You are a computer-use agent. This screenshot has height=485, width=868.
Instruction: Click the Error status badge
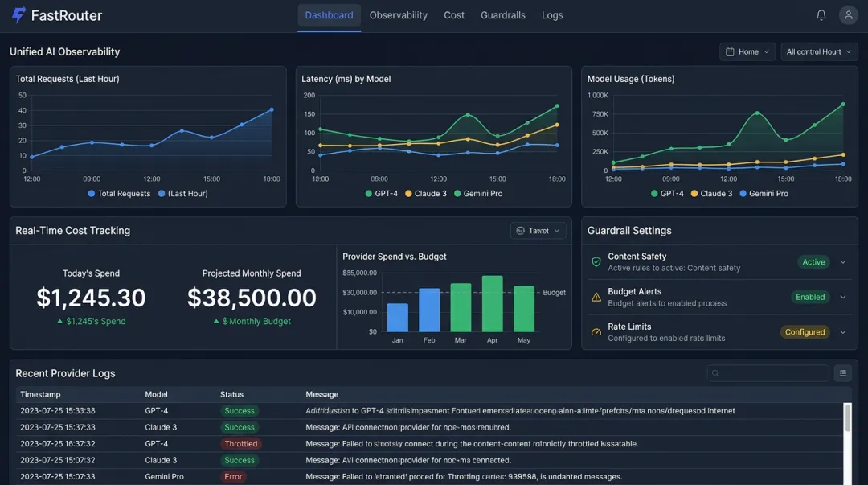[233, 477]
